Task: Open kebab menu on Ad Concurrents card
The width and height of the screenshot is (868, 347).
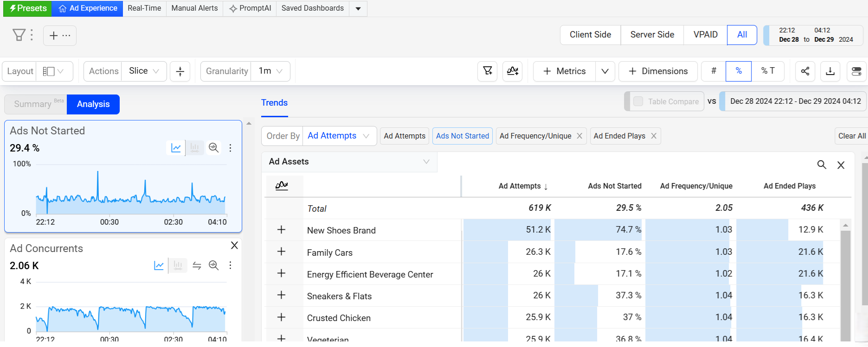Action: click(x=230, y=265)
